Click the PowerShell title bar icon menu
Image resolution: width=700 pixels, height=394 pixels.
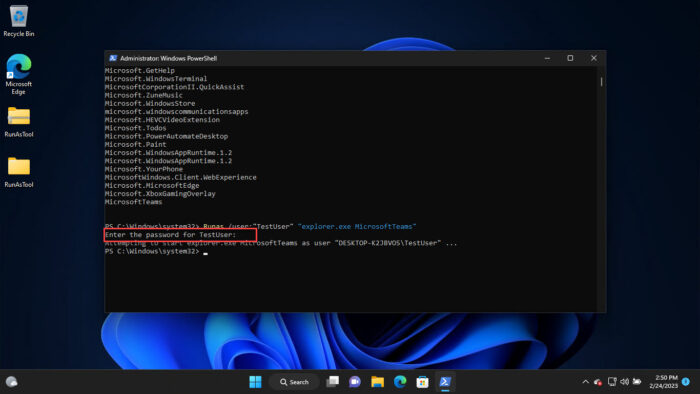[113, 58]
